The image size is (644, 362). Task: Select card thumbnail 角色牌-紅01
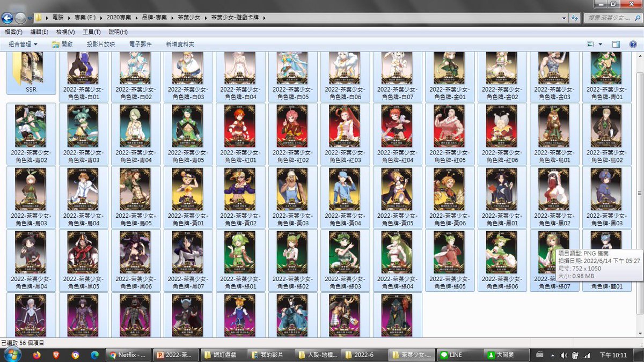240,125
